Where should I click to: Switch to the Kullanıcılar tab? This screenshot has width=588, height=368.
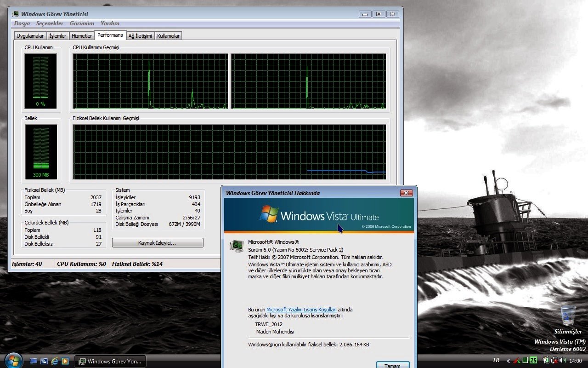point(168,36)
